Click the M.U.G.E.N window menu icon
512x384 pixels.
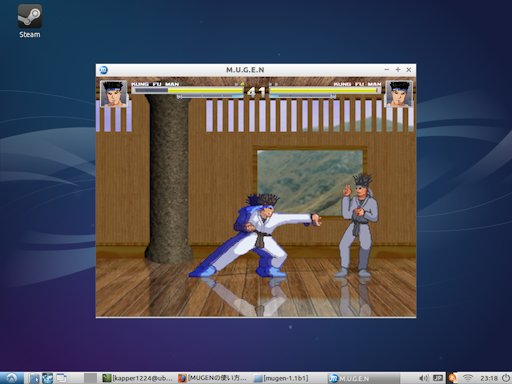pyautogui.click(x=103, y=70)
